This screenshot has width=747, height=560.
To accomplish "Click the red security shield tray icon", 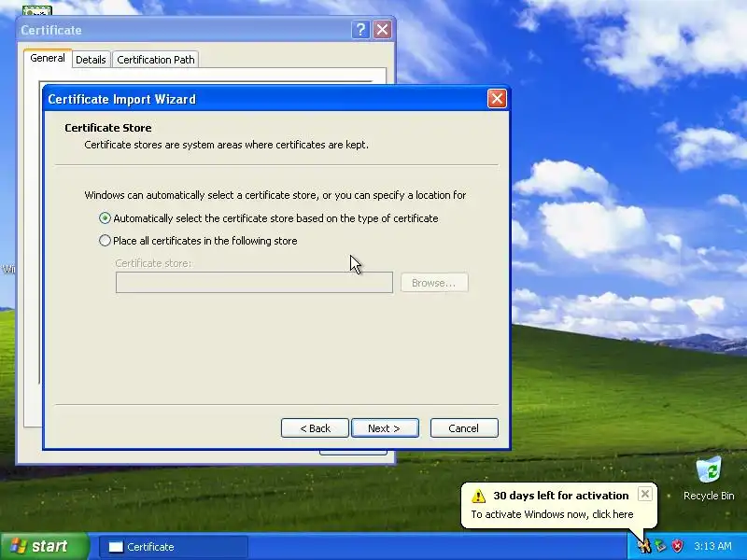I will click(677, 546).
